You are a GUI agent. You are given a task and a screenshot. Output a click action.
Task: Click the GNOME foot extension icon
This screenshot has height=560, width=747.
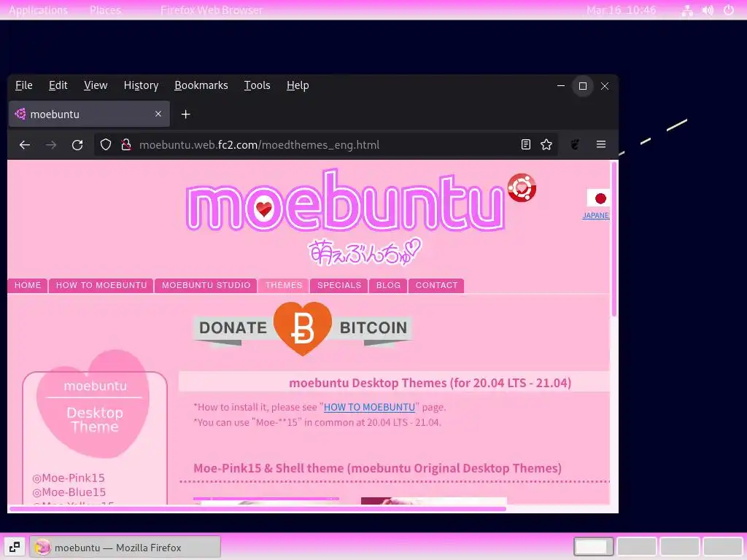click(x=575, y=144)
